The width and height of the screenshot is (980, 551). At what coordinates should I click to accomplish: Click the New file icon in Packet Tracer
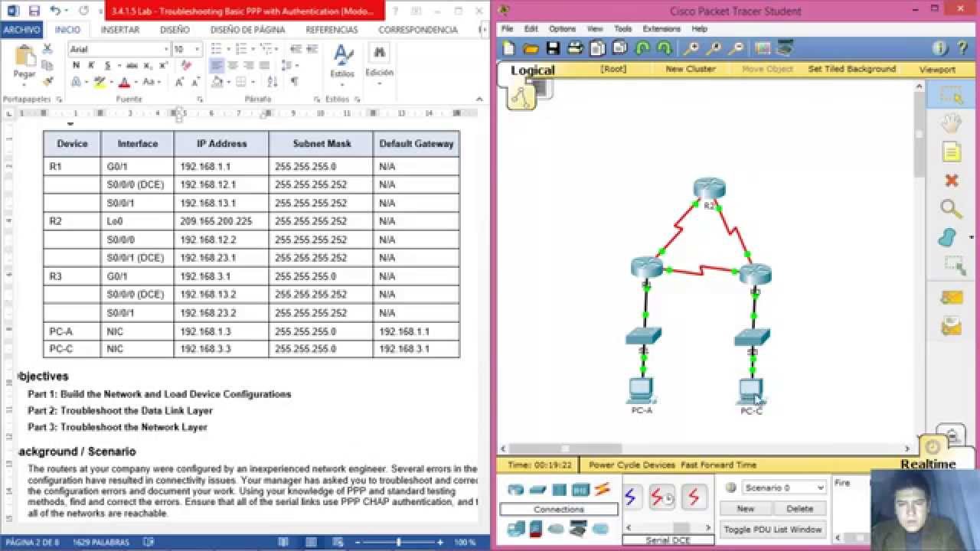(509, 48)
